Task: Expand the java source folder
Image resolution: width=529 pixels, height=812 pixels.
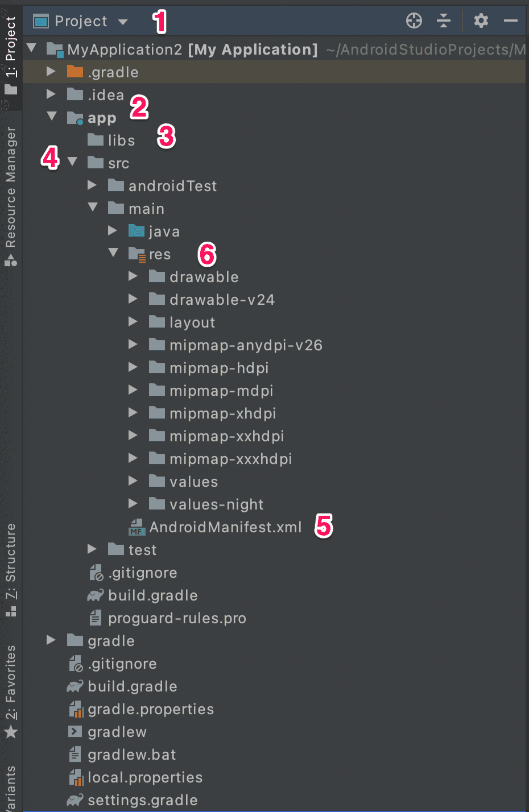Action: click(x=113, y=231)
